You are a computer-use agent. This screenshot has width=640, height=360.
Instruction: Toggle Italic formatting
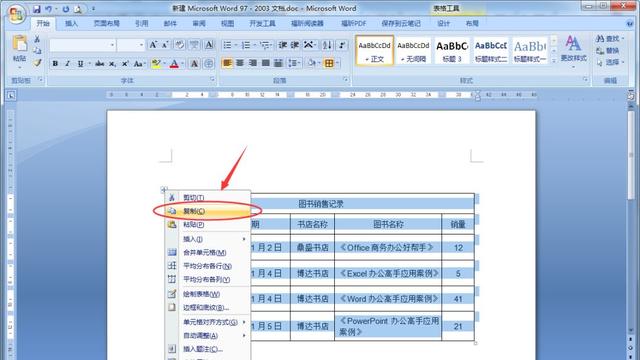[67, 63]
